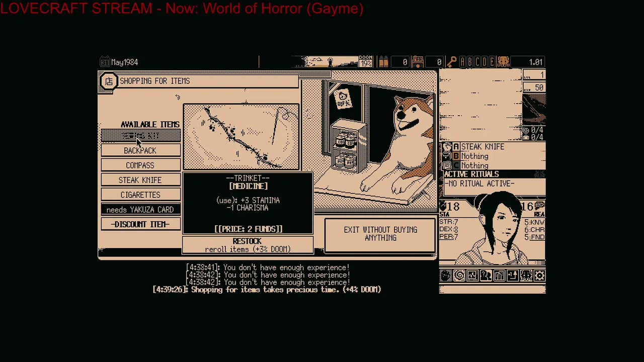This screenshot has height=362, width=644.
Task: Click the fist weapon slot A icon
Action: tap(447, 147)
